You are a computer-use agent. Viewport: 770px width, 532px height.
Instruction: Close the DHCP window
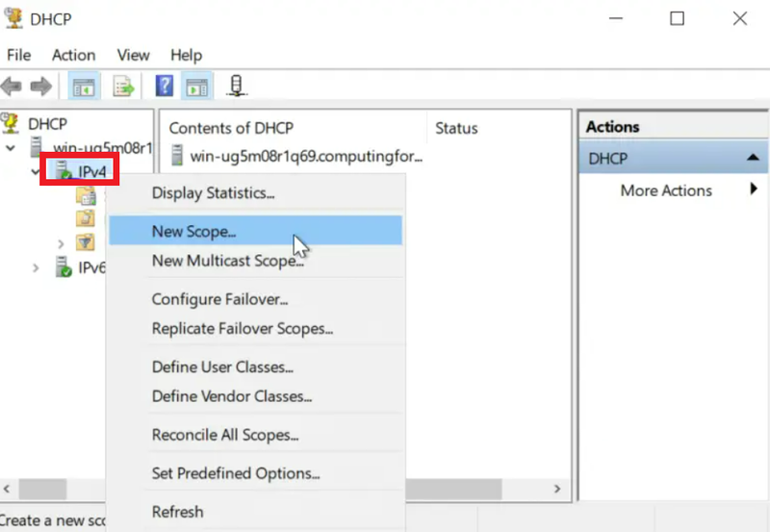(x=739, y=18)
